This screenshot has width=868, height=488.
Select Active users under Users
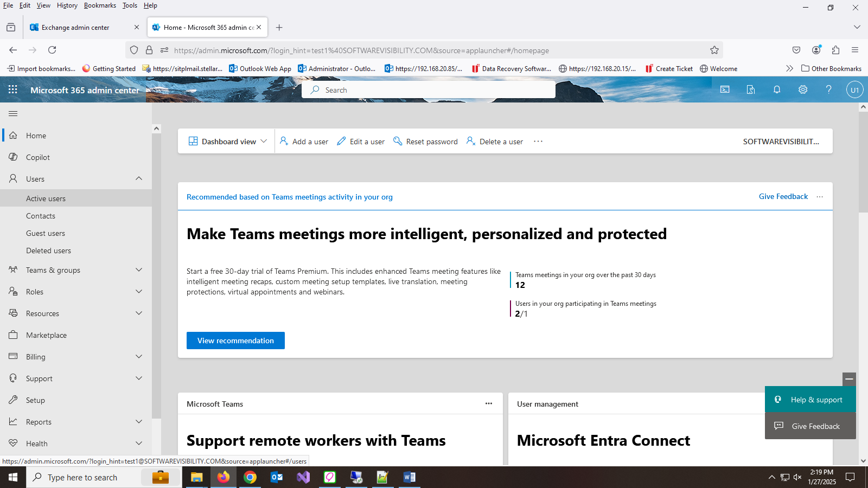click(x=76, y=198)
